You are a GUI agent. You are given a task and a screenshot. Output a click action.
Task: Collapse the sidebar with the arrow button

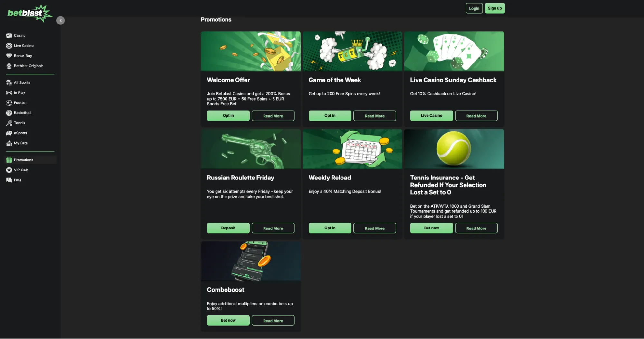pos(61,20)
